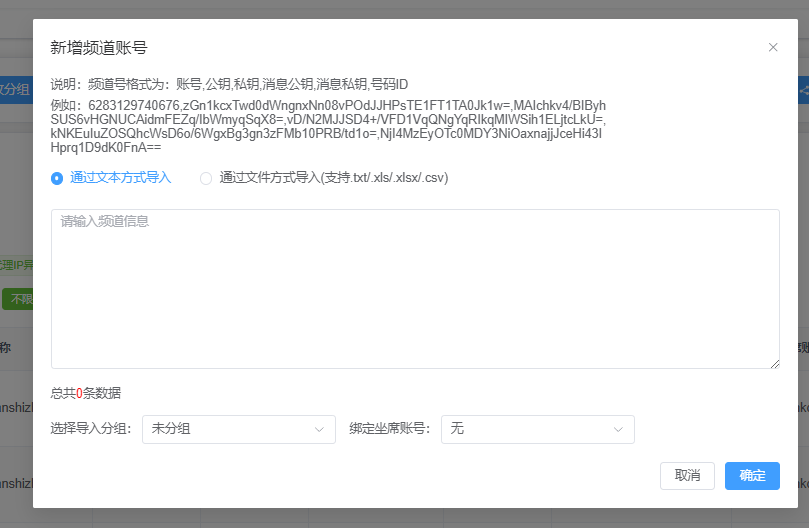Focus the 请输入频道信息 text area
The width and height of the screenshot is (809, 528).
coord(415,289)
